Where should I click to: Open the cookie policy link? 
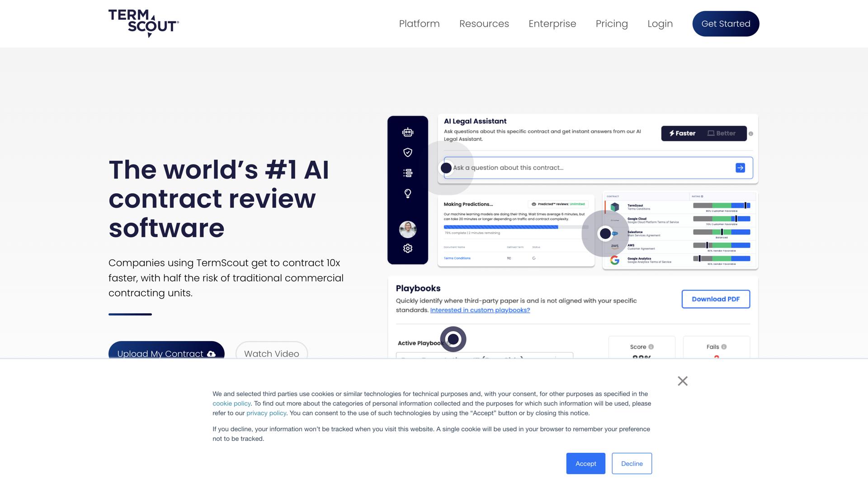pyautogui.click(x=231, y=404)
